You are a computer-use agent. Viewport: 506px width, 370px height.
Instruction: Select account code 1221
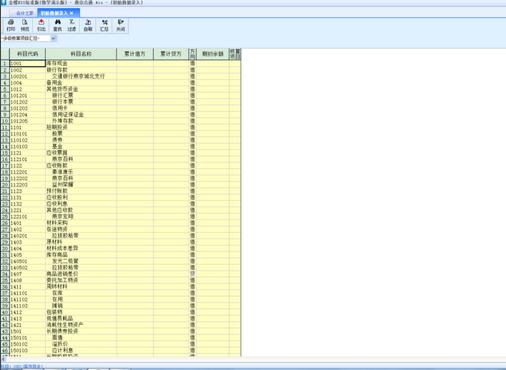pos(27,210)
